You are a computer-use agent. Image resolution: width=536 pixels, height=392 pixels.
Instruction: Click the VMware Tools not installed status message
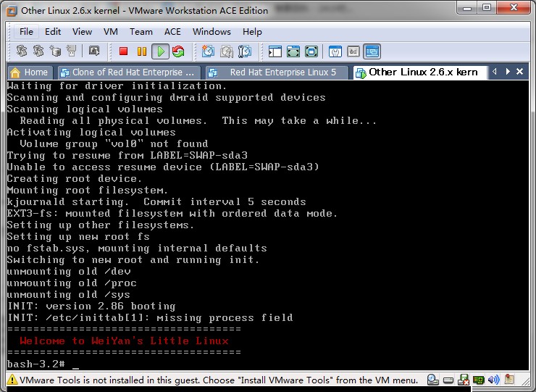219,380
